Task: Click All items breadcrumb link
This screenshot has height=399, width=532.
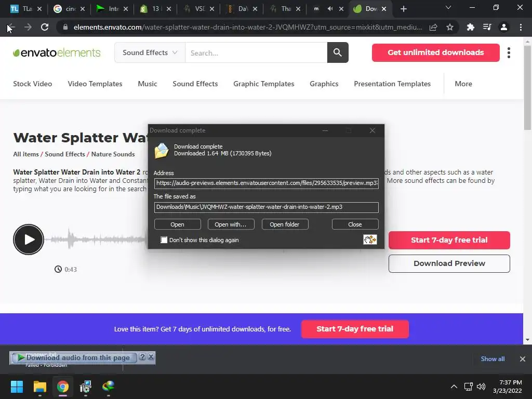Action: (26, 154)
